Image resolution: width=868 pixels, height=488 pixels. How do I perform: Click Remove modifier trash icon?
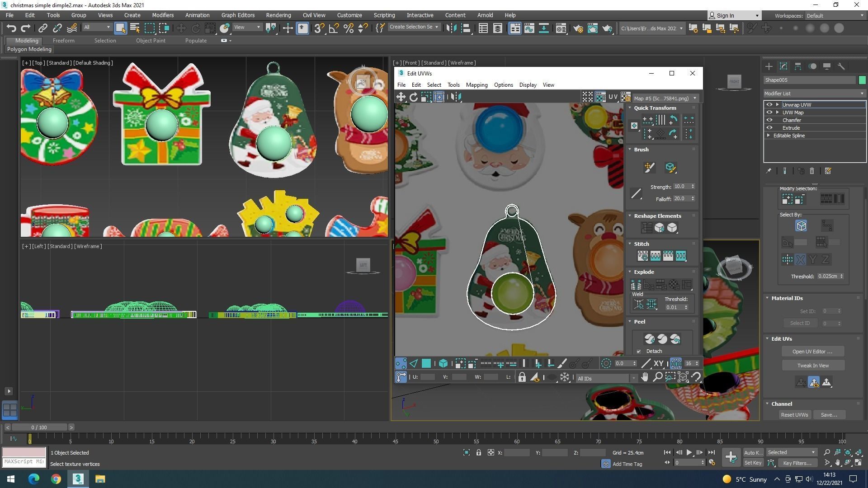[x=812, y=171]
